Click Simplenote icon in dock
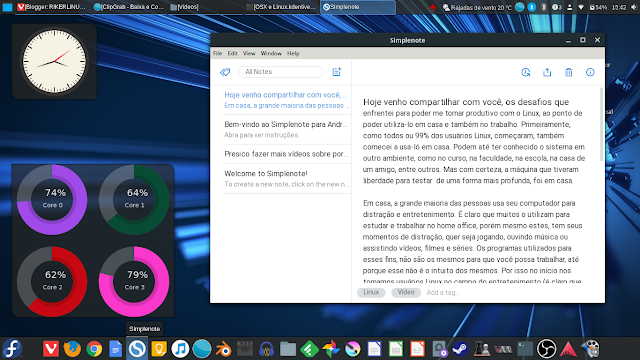Screen dimensions: 640x360 [x=137, y=349]
